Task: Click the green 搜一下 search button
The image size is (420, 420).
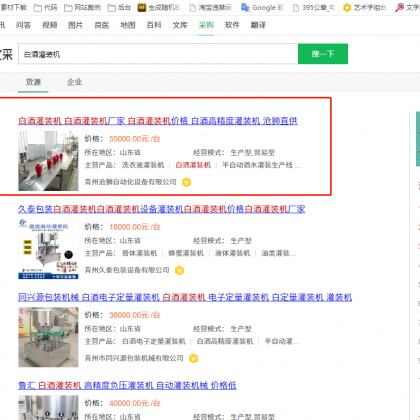Action: (x=323, y=54)
